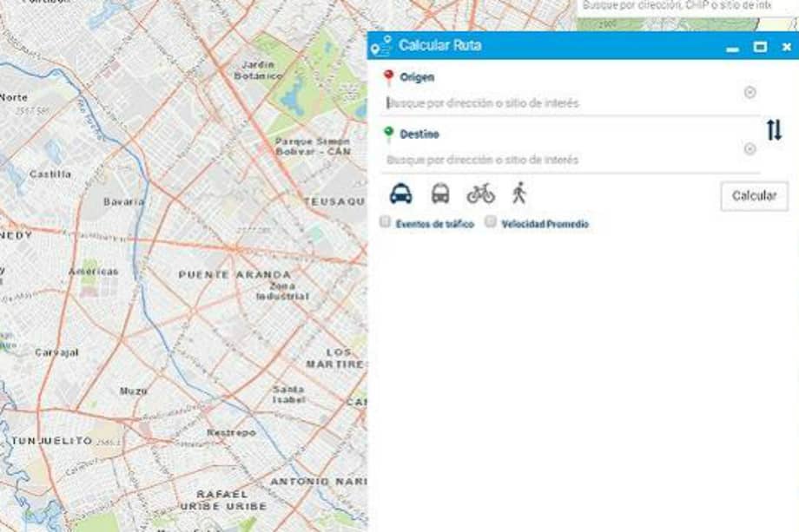Pick the walking pedestrian mode icon
799x532 pixels.
(519, 194)
